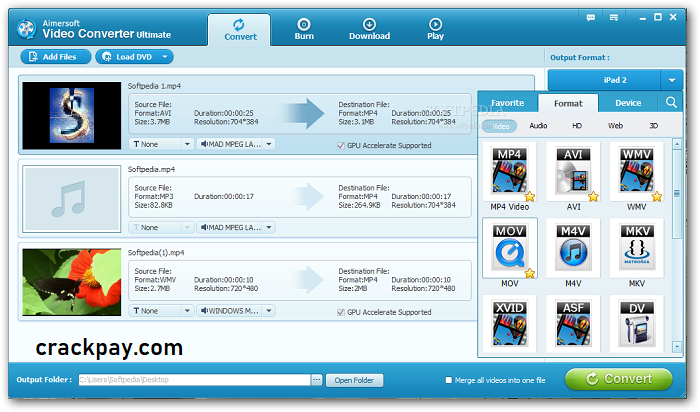700x412 pixels.
Task: Click the Add Files button
Action: click(55, 57)
